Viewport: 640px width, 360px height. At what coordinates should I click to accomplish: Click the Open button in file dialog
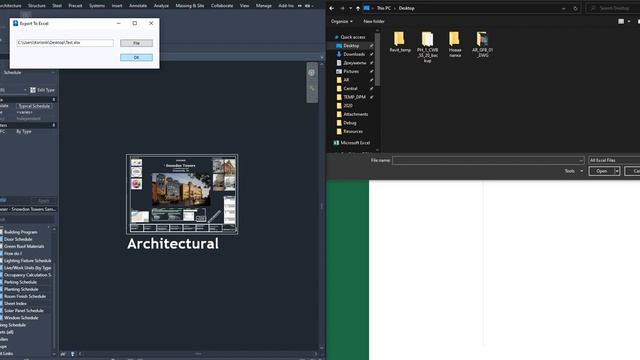tap(601, 171)
